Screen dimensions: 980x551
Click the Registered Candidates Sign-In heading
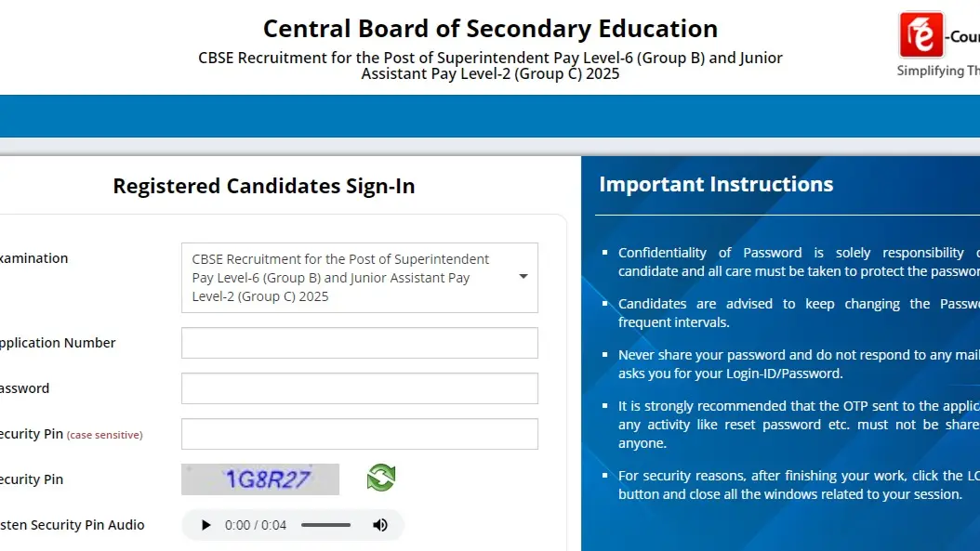(263, 186)
